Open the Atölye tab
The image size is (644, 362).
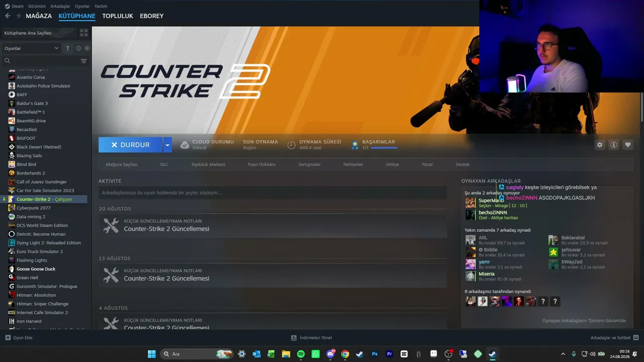(x=392, y=164)
